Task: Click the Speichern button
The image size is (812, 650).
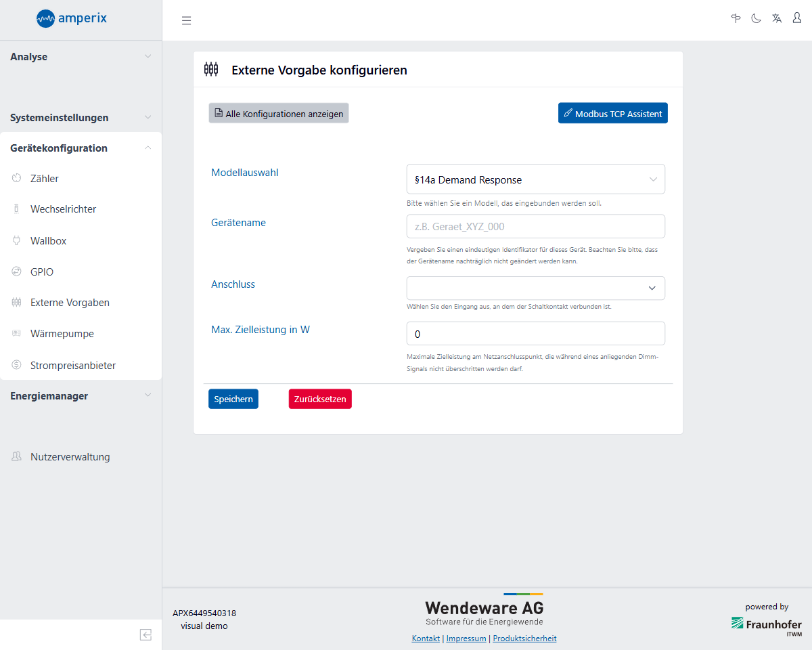Action: (x=233, y=399)
